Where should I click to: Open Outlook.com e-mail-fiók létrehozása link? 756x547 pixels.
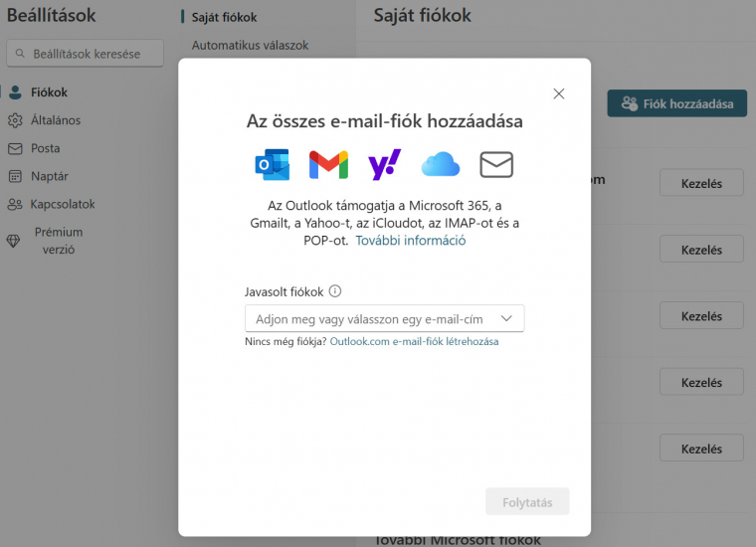[414, 341]
